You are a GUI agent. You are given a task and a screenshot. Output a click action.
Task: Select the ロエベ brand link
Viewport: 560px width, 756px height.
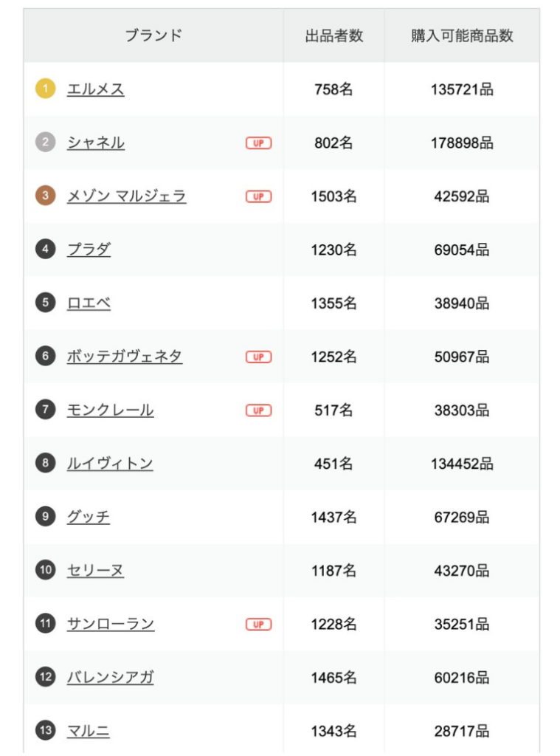coord(89,303)
